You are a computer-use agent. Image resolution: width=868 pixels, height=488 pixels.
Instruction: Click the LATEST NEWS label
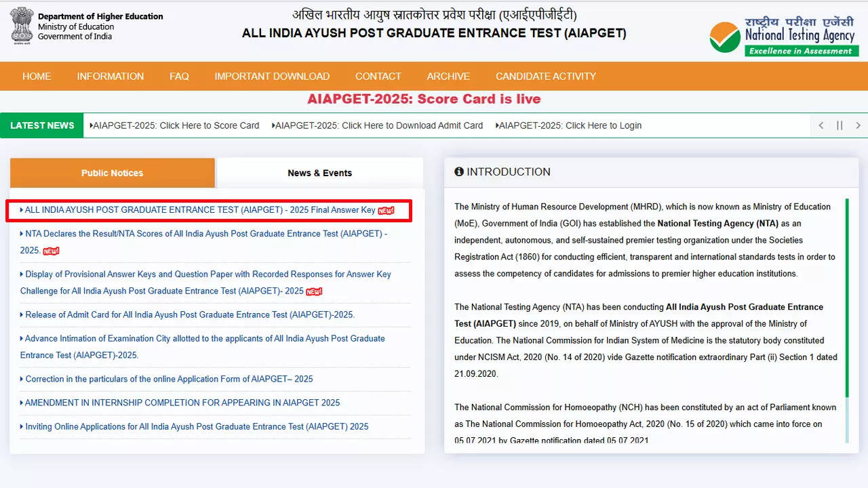pyautogui.click(x=42, y=125)
